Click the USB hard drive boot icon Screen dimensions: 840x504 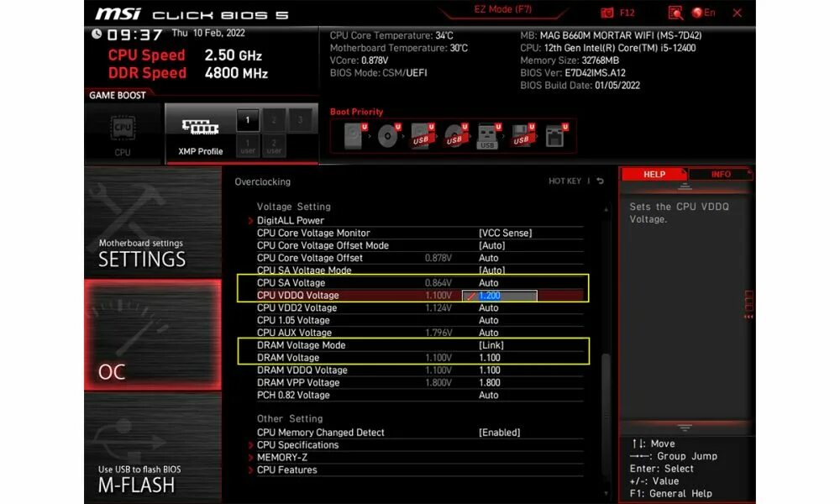(x=423, y=136)
